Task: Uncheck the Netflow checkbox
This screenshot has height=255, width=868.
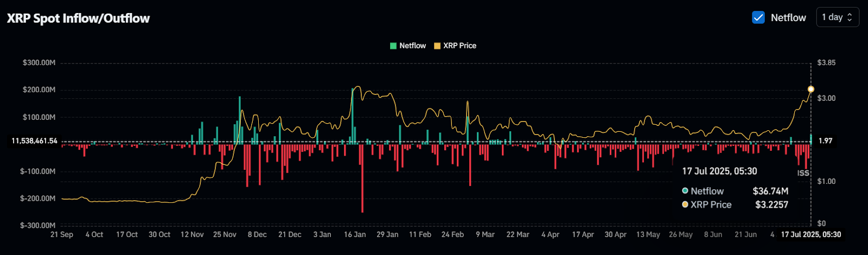Action: pos(758,17)
